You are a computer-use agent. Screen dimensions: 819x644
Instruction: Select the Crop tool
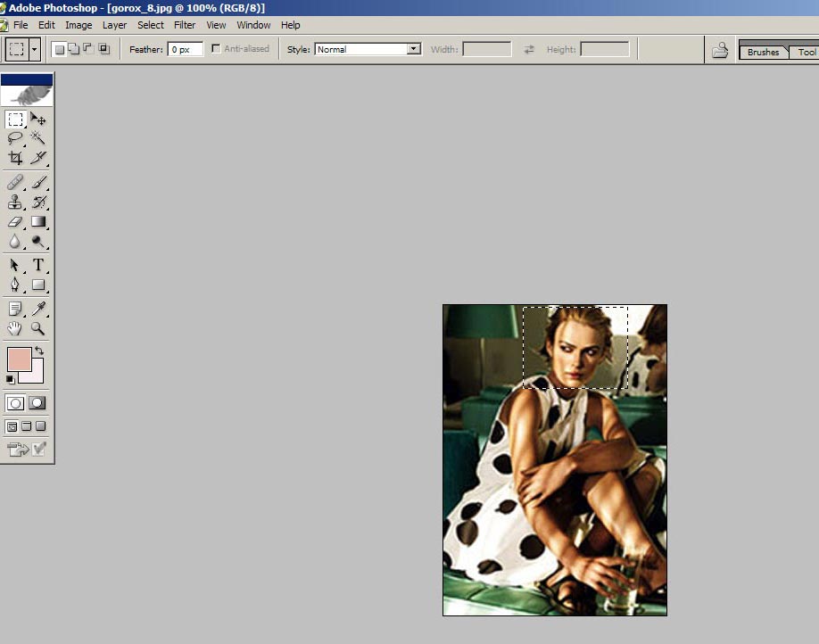[15, 157]
